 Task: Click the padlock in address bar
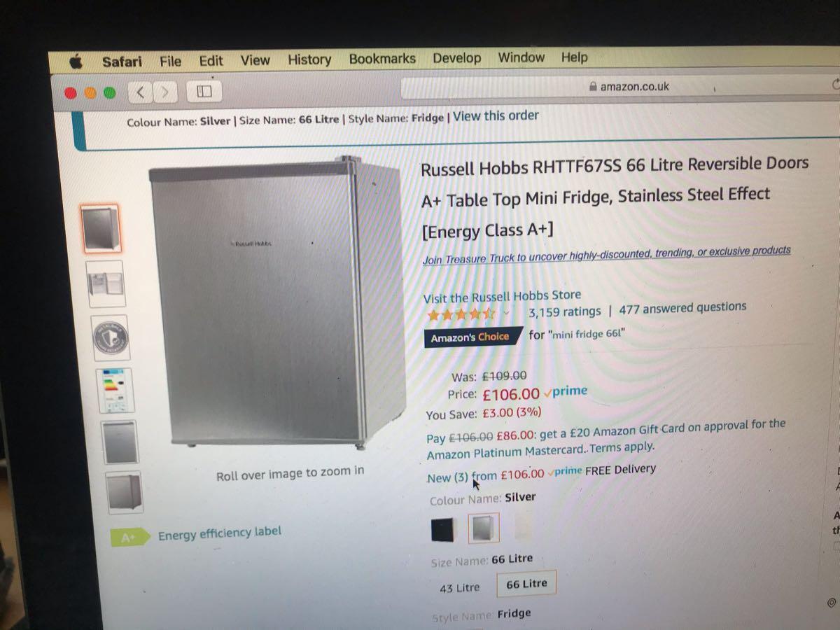(x=593, y=87)
